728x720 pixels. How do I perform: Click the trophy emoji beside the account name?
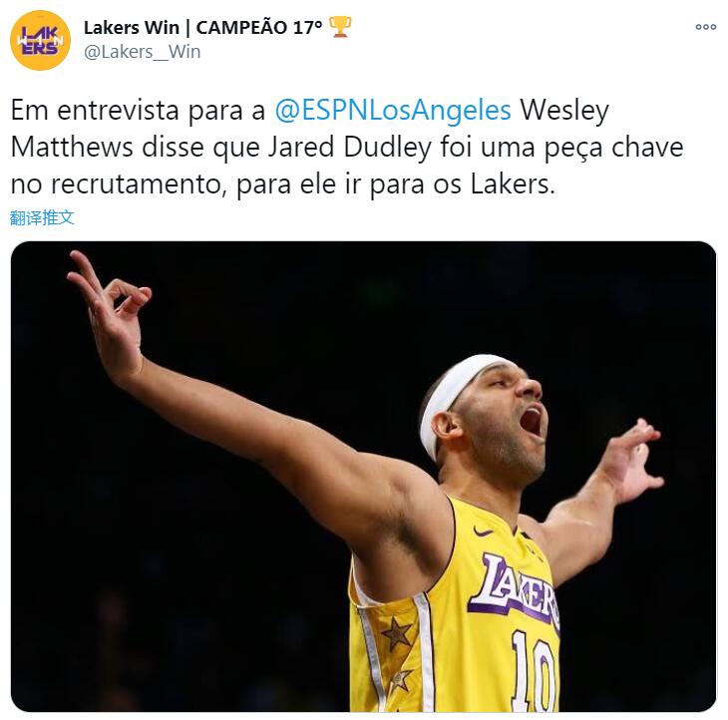(x=340, y=27)
